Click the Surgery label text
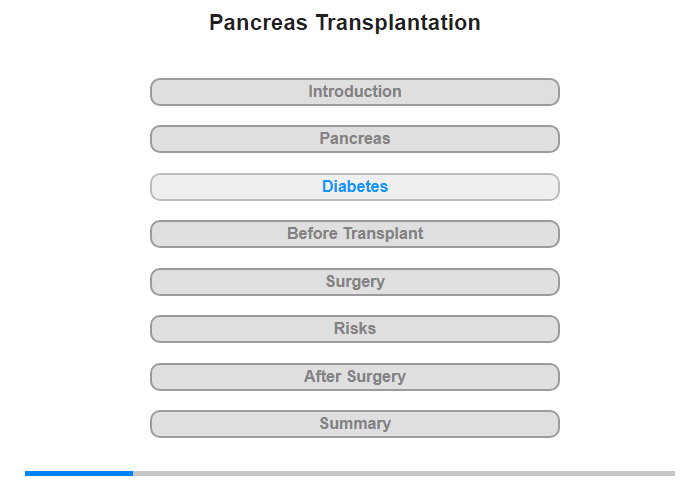Image resolution: width=700 pixels, height=480 pixels. (355, 281)
